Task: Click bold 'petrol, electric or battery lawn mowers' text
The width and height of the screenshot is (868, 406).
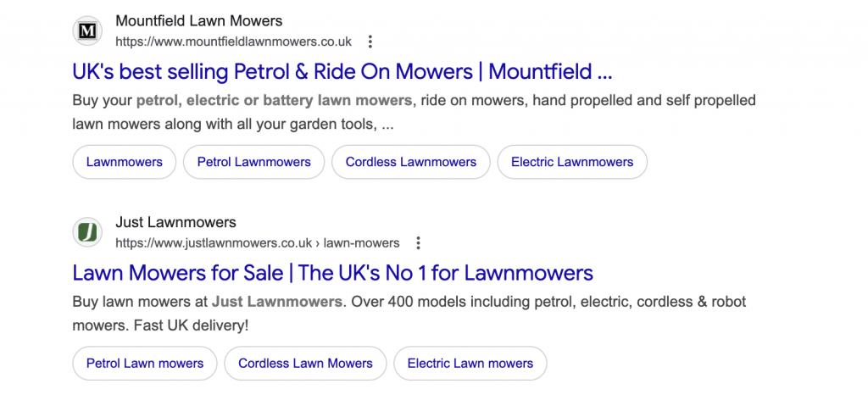Action: pyautogui.click(x=274, y=101)
